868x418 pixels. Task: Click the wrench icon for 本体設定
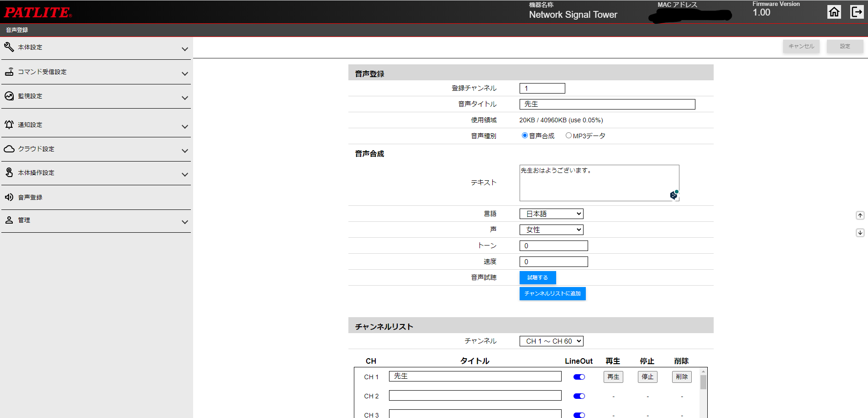[9, 47]
